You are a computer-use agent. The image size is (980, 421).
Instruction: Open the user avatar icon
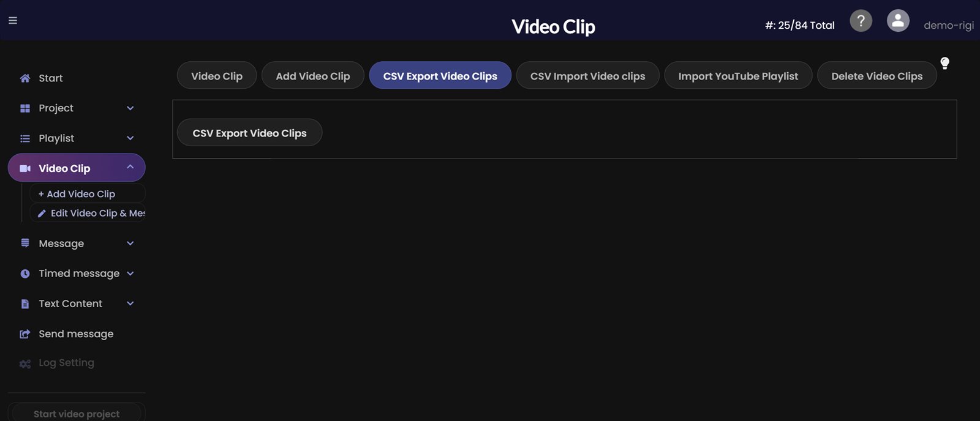(x=898, y=21)
